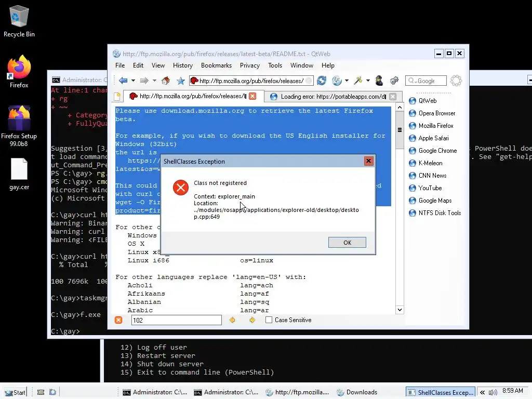Go forward with QtWeb forward arrow
This screenshot has width=532, height=399.
tap(144, 81)
